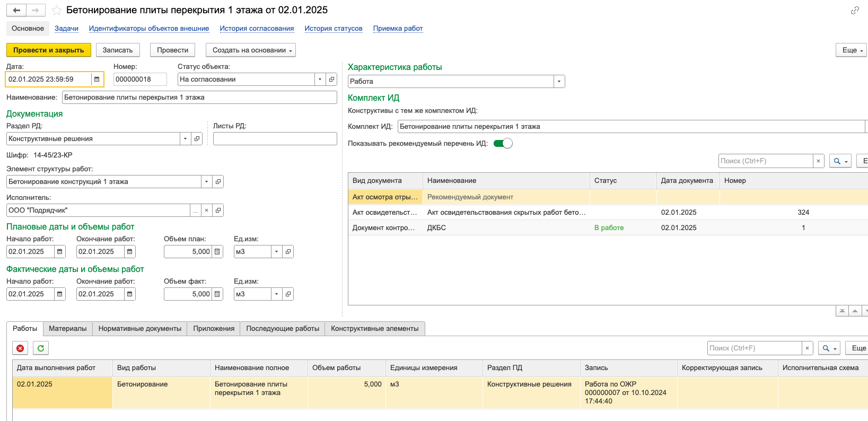Switch to the Материалы tab
This screenshot has width=868, height=421.
[x=67, y=329]
